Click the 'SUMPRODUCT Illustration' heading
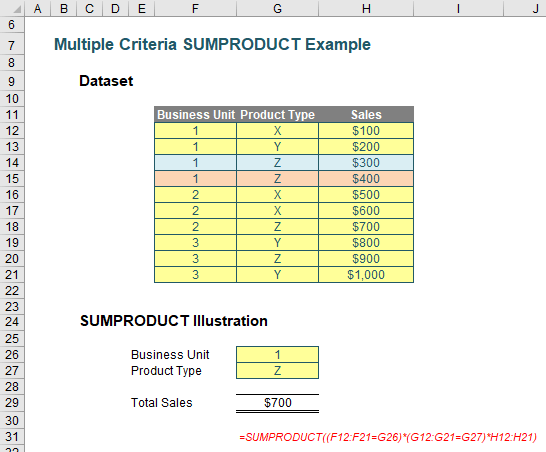 click(174, 321)
